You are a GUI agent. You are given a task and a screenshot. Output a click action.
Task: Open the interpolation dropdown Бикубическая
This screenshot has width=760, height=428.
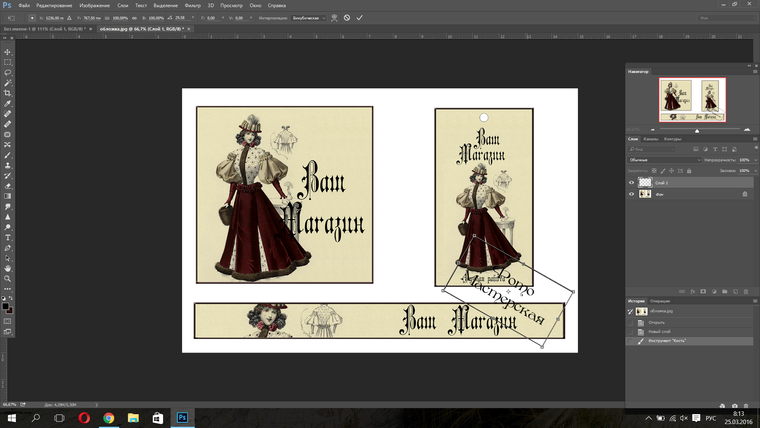point(309,18)
